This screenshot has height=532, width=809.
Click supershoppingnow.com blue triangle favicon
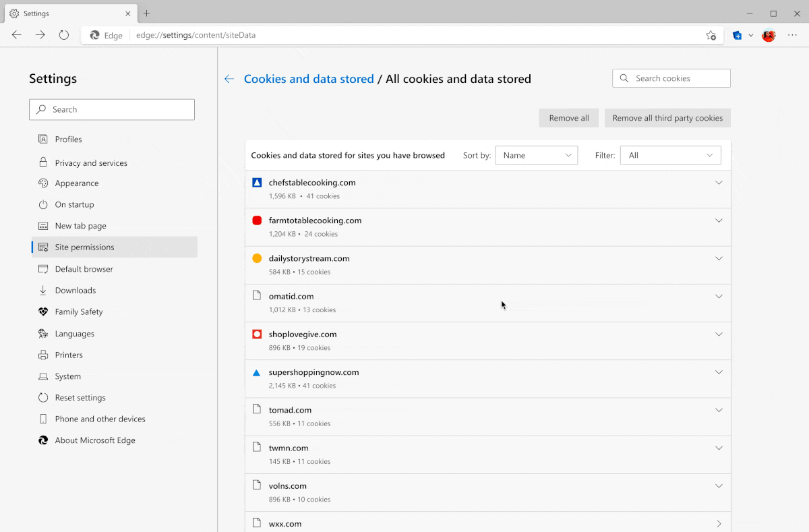(x=256, y=372)
